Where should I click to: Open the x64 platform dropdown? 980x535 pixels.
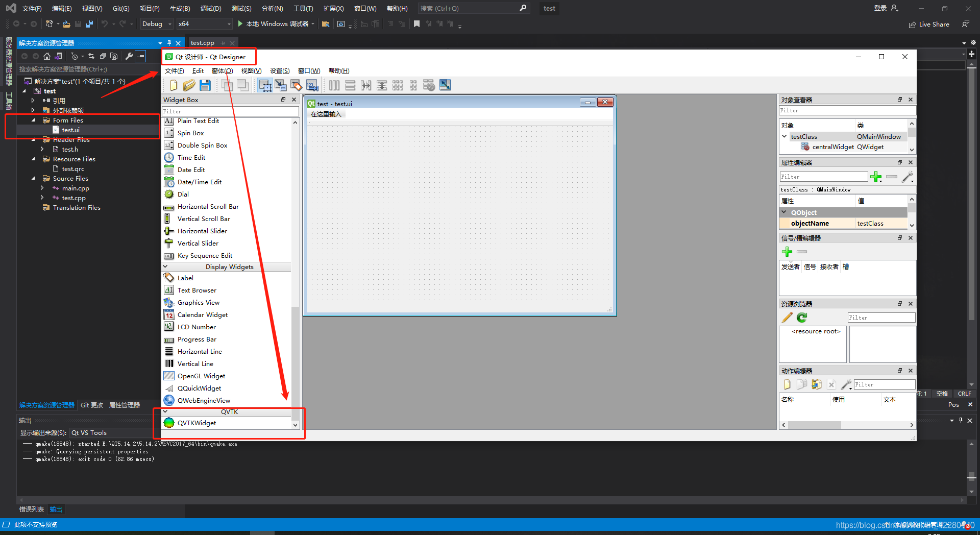pos(204,24)
